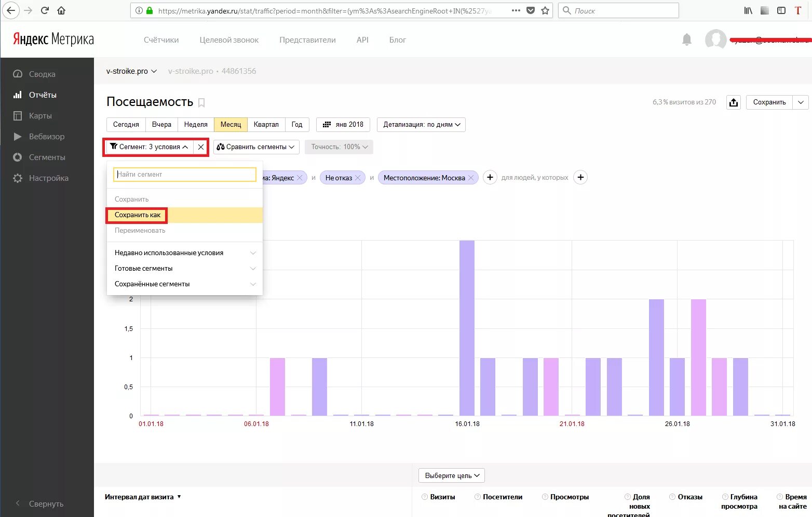Image resolution: width=812 pixels, height=517 pixels.
Task: Open the user account avatar
Action: coord(715,39)
